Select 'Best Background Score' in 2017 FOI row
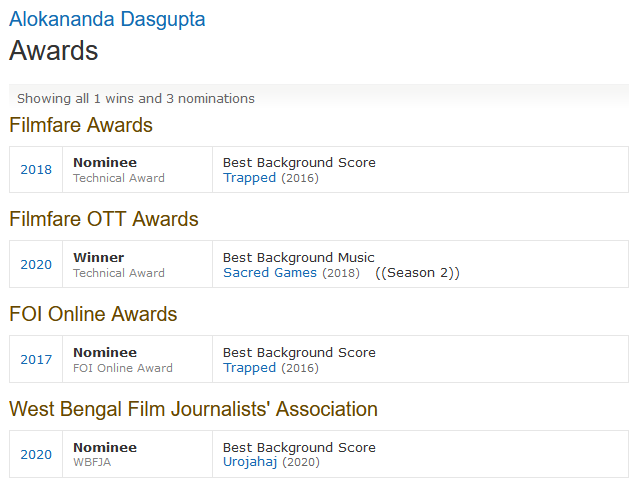The width and height of the screenshot is (638, 497). pos(299,352)
